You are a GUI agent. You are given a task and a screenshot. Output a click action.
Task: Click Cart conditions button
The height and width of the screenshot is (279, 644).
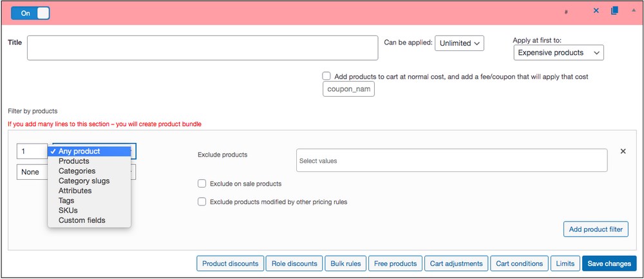point(520,264)
